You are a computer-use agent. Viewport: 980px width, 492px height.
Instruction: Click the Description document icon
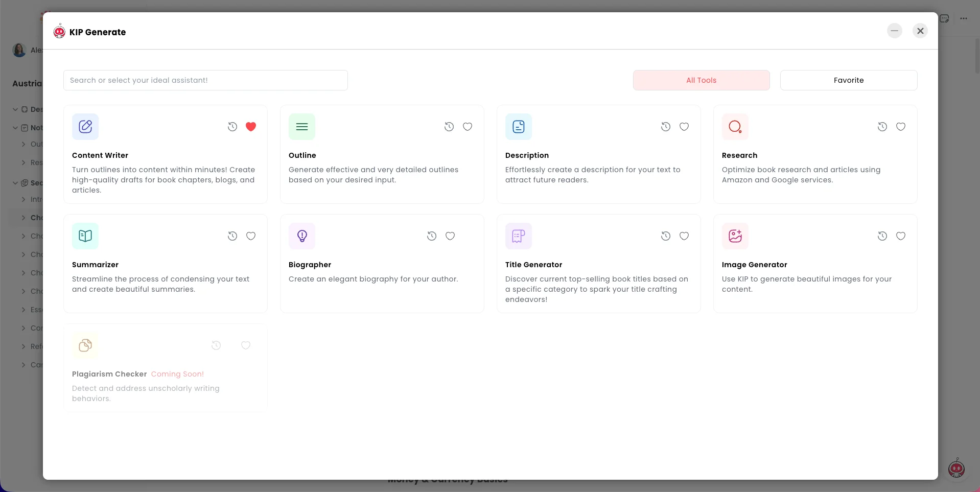click(x=518, y=126)
